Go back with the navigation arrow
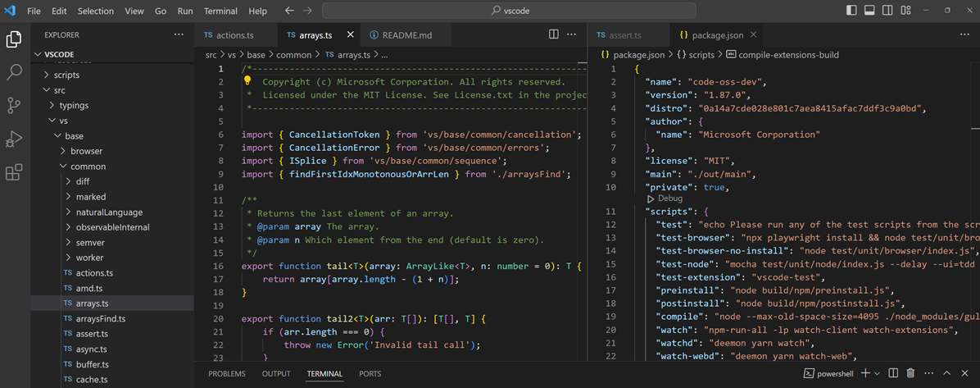This screenshot has height=388, width=980. pos(288,11)
